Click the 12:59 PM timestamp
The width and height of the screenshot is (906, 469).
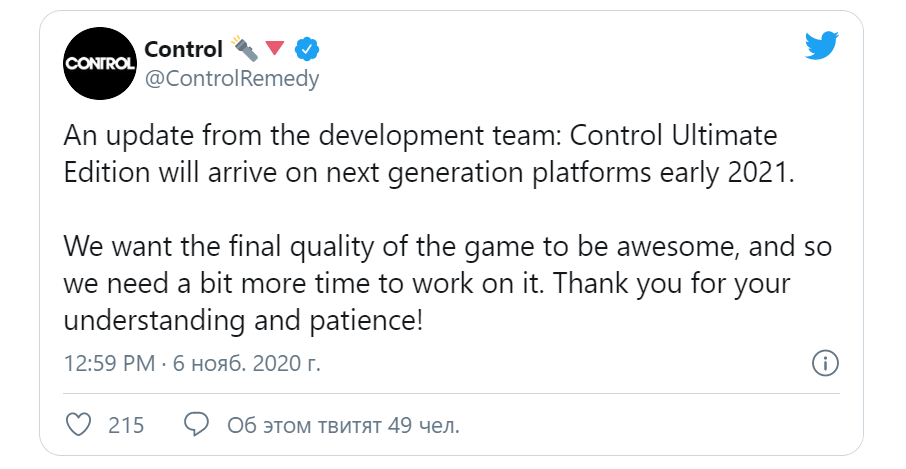(108, 363)
